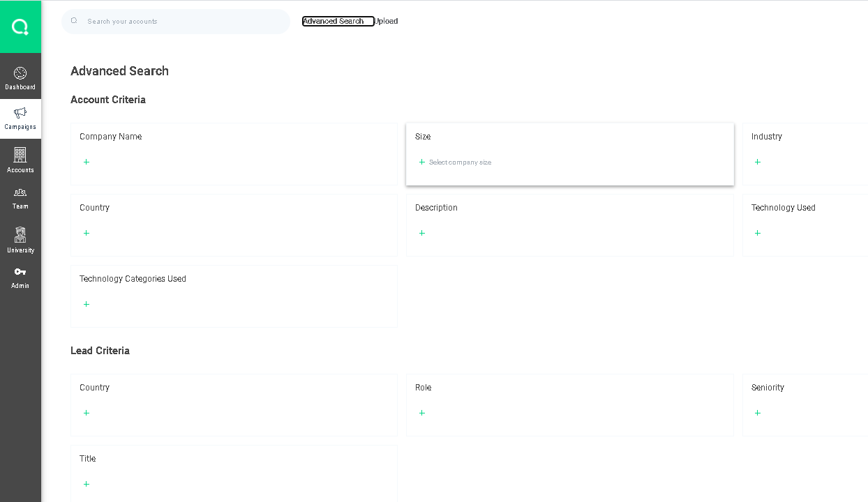
Task: Click the Advanced Search tab
Action: (x=337, y=21)
